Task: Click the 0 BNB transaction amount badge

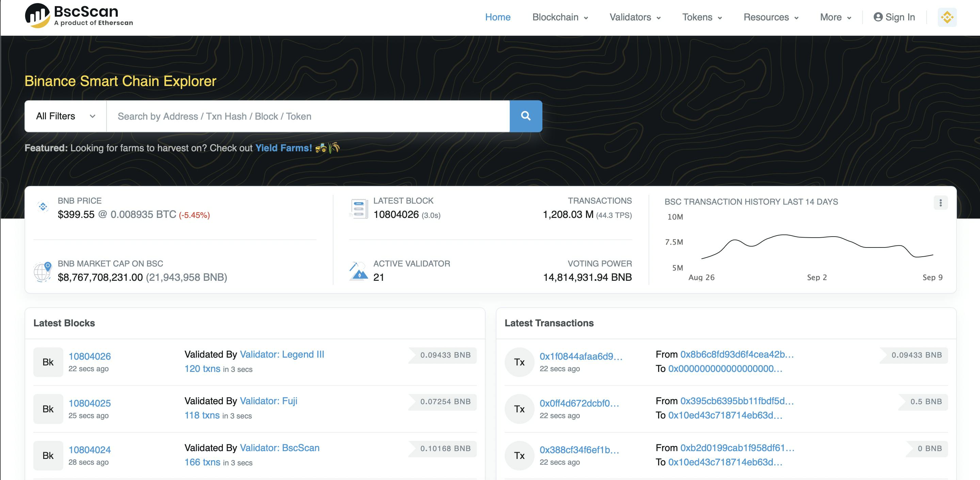Action: (927, 448)
